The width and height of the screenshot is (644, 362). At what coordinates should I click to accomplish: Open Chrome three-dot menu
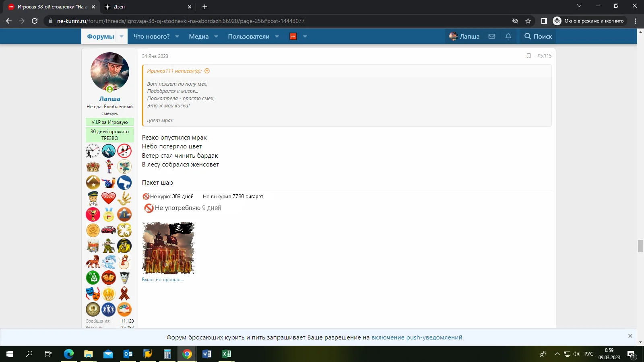pos(636,21)
